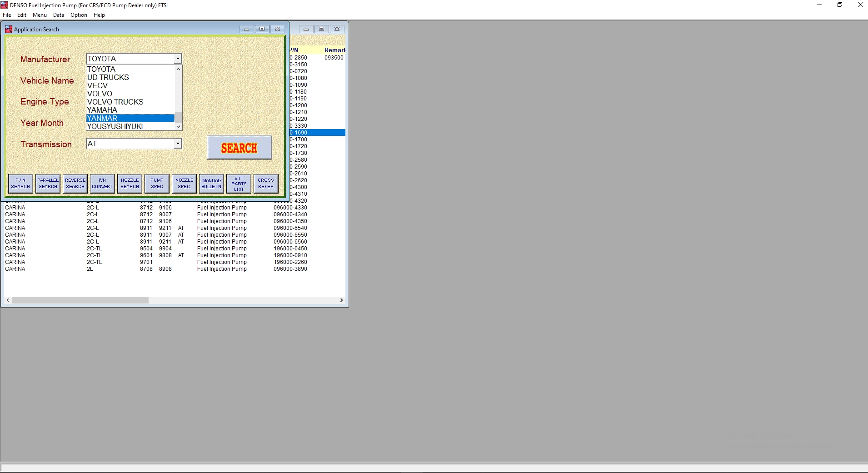This screenshot has width=868, height=473.
Task: Open PARALLEL SEARCH
Action: (x=48, y=184)
